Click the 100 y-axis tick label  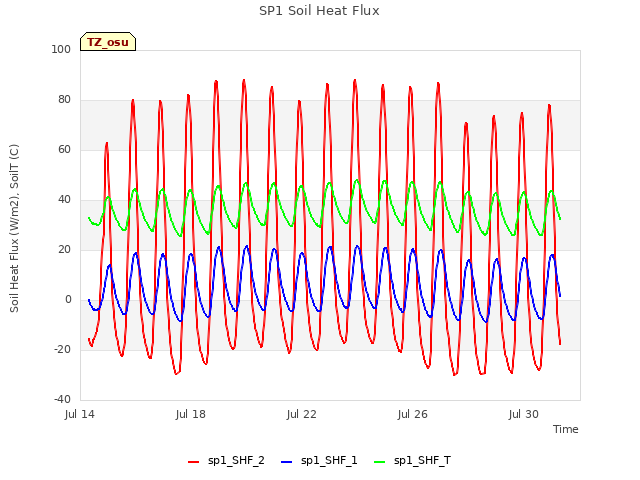pos(61,49)
